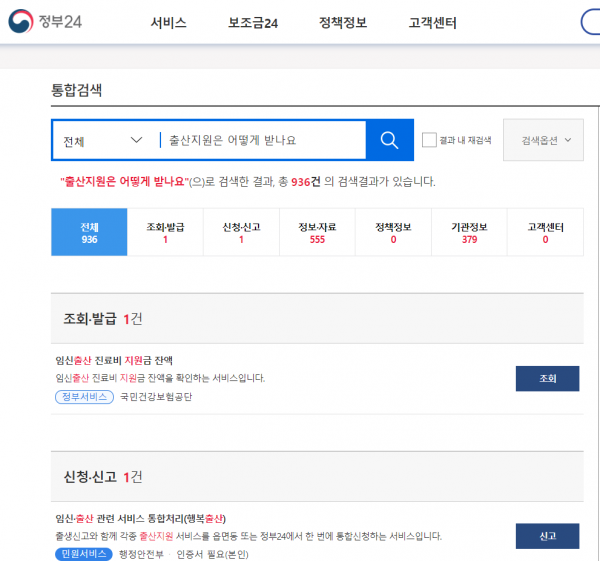Open the 서비스 menu

(168, 23)
